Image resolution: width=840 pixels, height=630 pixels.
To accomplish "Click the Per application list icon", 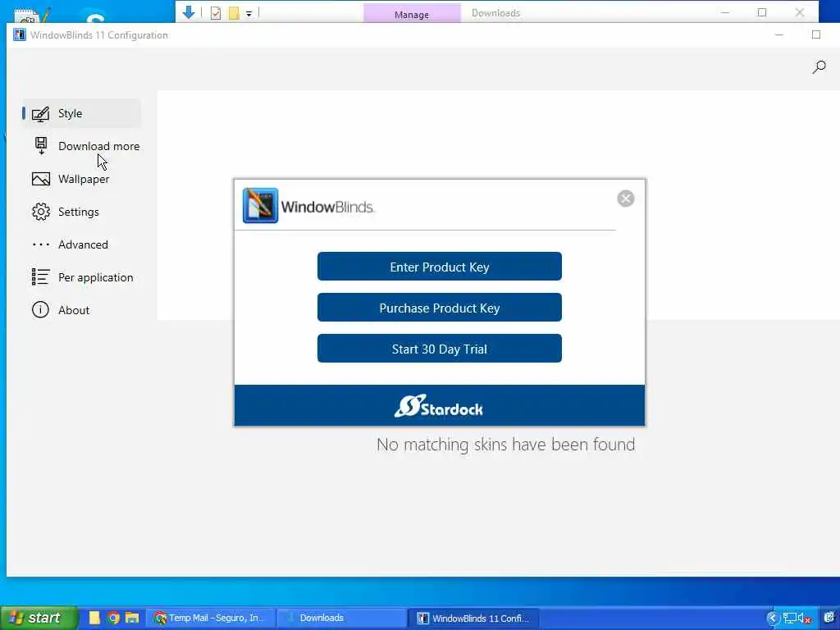I will (x=41, y=277).
